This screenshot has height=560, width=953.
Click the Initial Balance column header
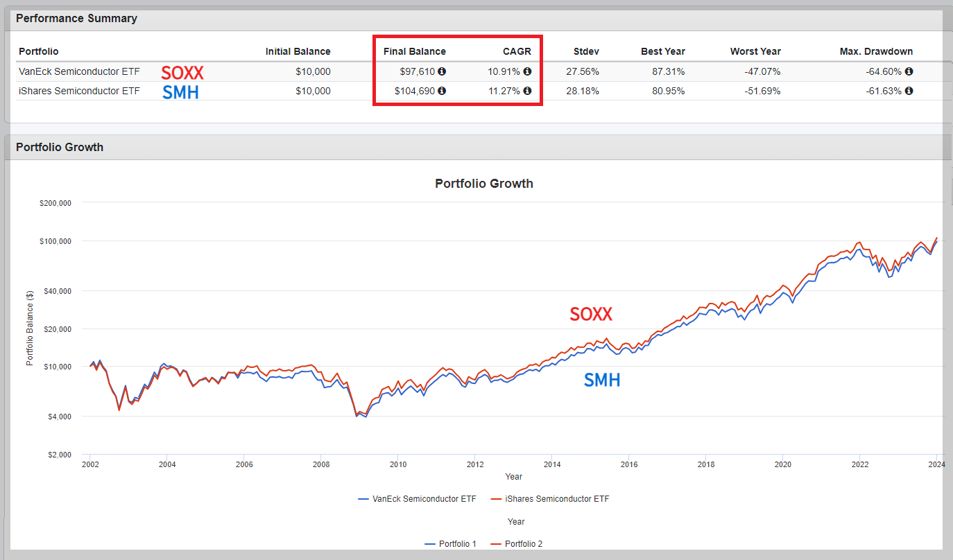[x=298, y=51]
